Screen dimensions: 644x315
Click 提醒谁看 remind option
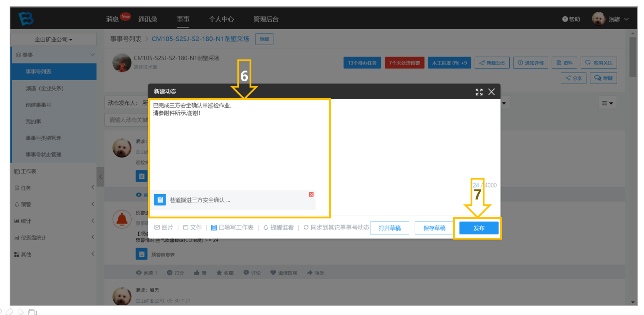coord(278,227)
